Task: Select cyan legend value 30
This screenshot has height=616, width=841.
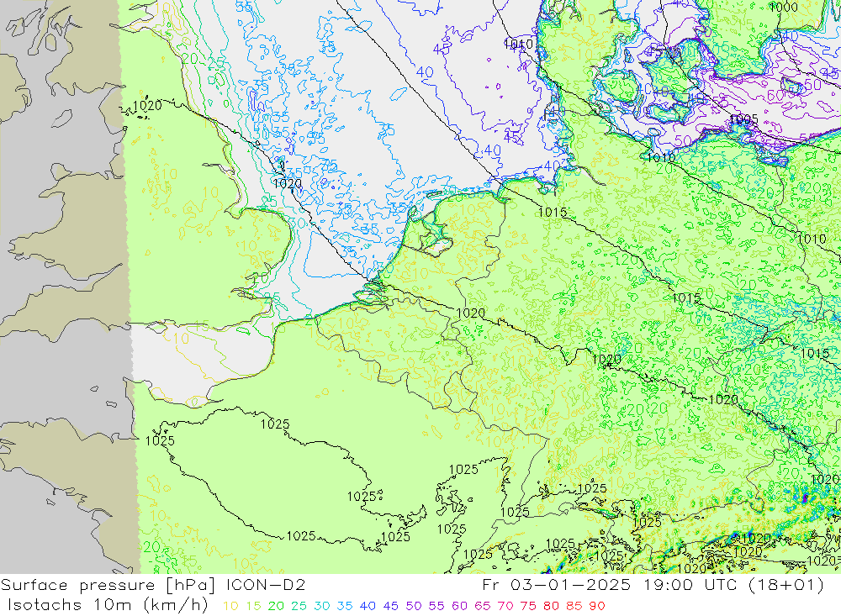Action: [x=322, y=606]
